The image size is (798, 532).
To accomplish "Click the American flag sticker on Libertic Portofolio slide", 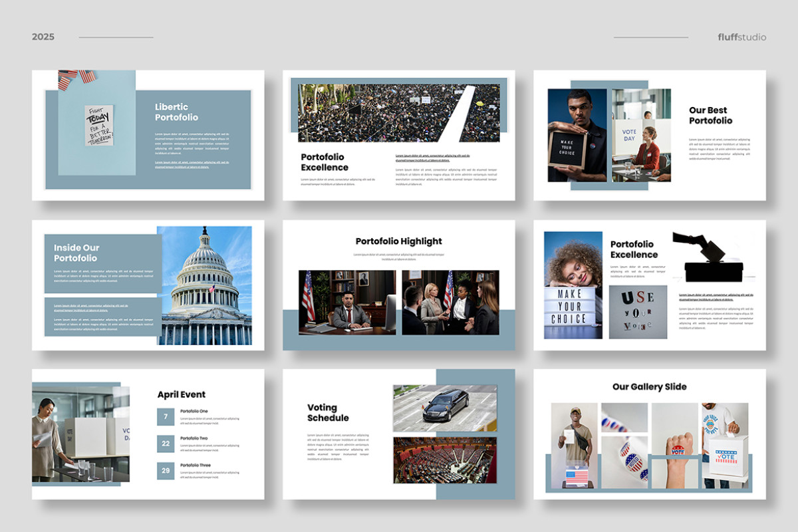I will click(73, 76).
